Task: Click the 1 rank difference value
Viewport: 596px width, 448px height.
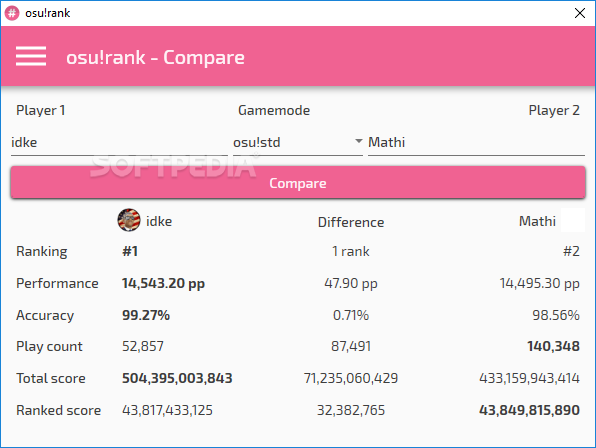Action: tap(350, 251)
